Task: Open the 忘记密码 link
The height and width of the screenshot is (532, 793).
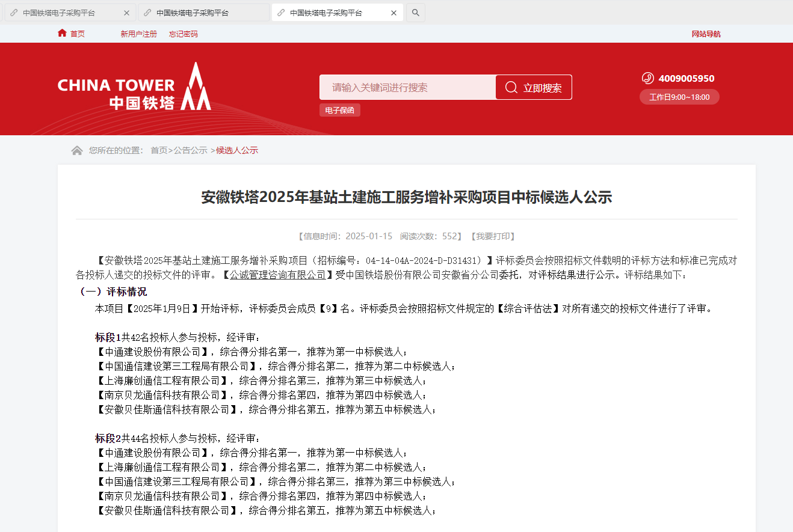Action: 183,34
